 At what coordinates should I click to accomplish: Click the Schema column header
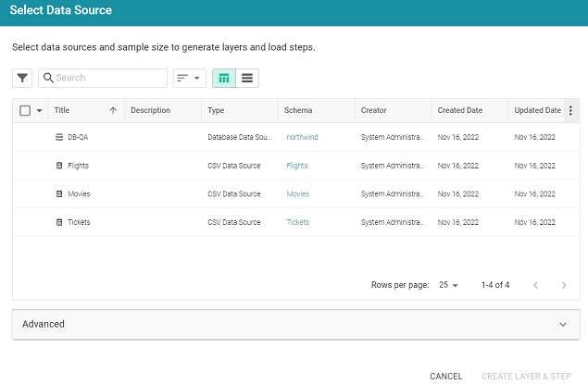[297, 111]
